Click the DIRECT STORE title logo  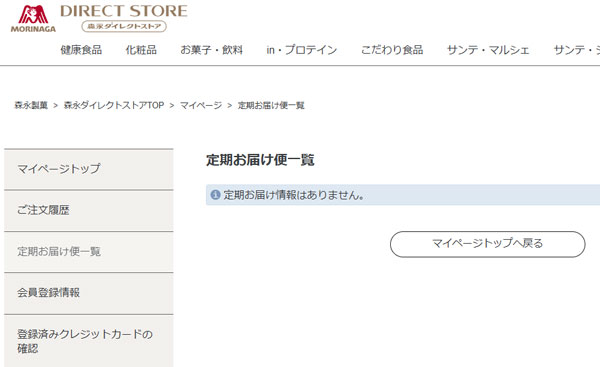coord(124,11)
